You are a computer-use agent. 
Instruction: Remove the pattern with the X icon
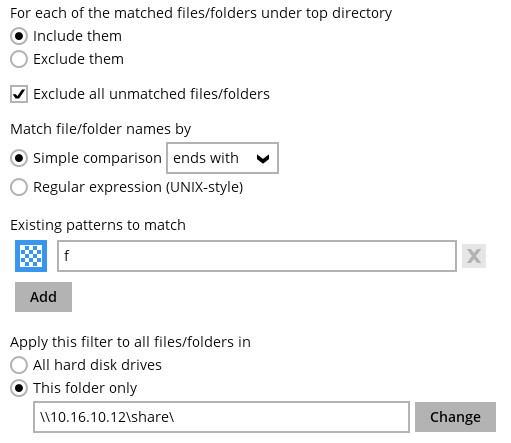click(x=474, y=256)
